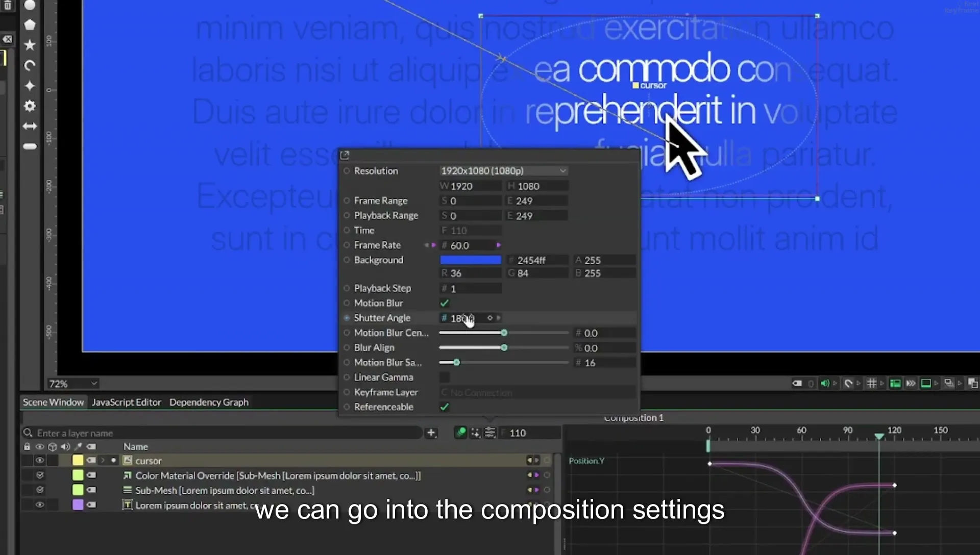Open the Dependency Graph tab
This screenshot has width=980, height=555.
pyautogui.click(x=209, y=402)
